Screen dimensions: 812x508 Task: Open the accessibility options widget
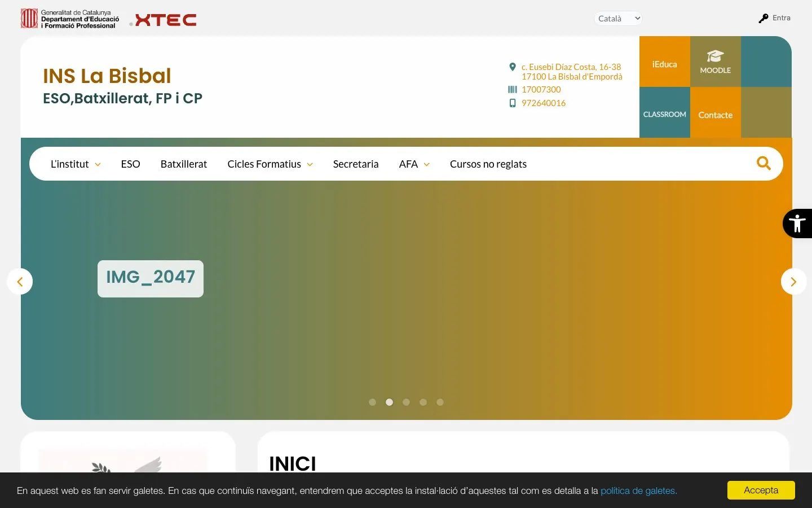tap(797, 224)
